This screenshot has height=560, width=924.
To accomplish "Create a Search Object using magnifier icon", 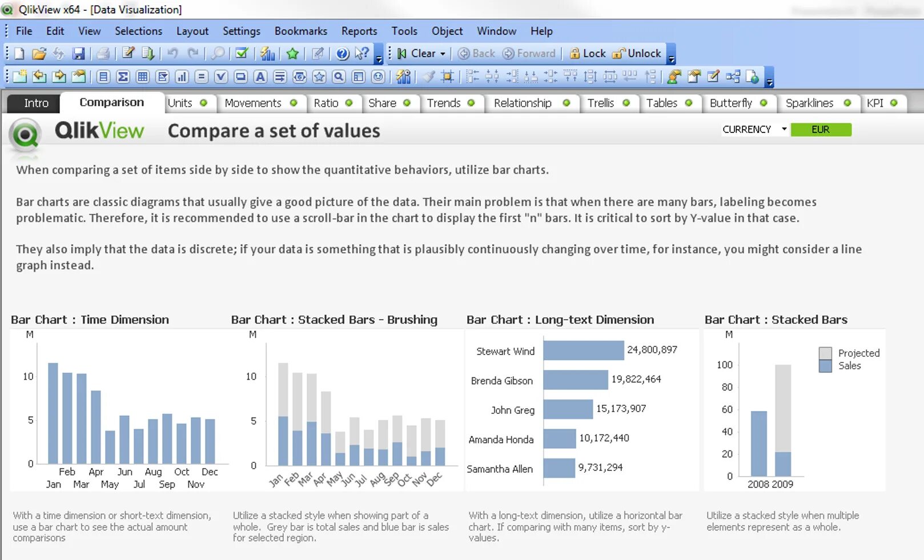I will [339, 76].
